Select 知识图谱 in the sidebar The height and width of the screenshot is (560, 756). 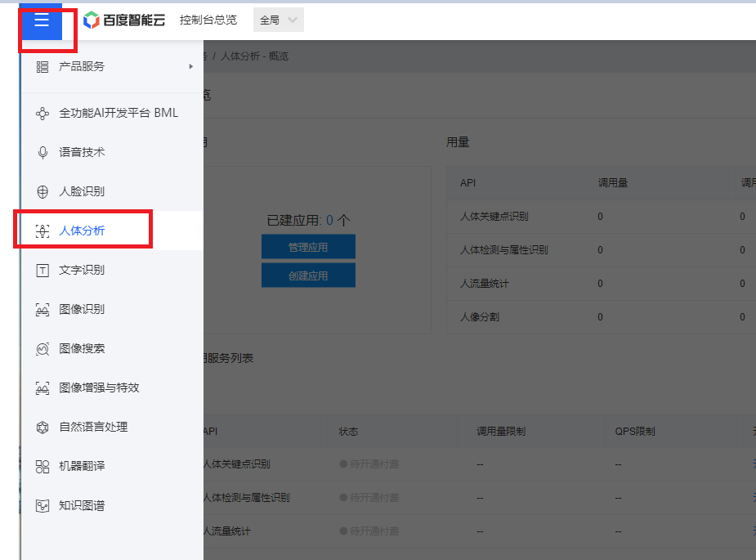[x=112, y=505]
